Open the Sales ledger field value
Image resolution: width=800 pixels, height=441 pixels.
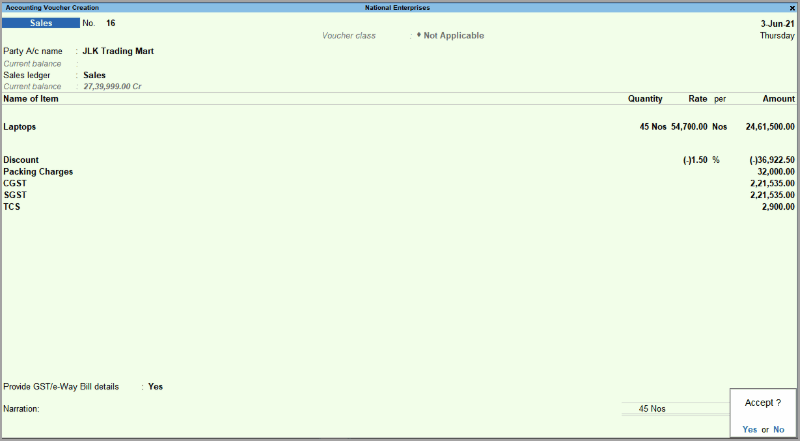(94, 75)
